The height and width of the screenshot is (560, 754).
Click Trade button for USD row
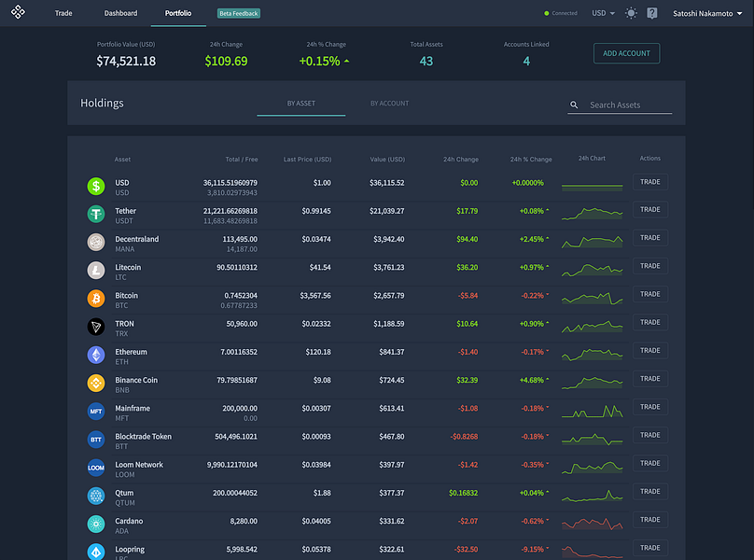pos(650,182)
